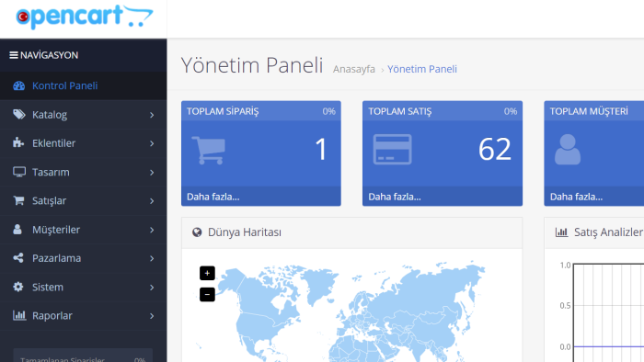The width and height of the screenshot is (644, 362).
Task: Click the Dünya Haritası panel title
Action: (x=245, y=232)
